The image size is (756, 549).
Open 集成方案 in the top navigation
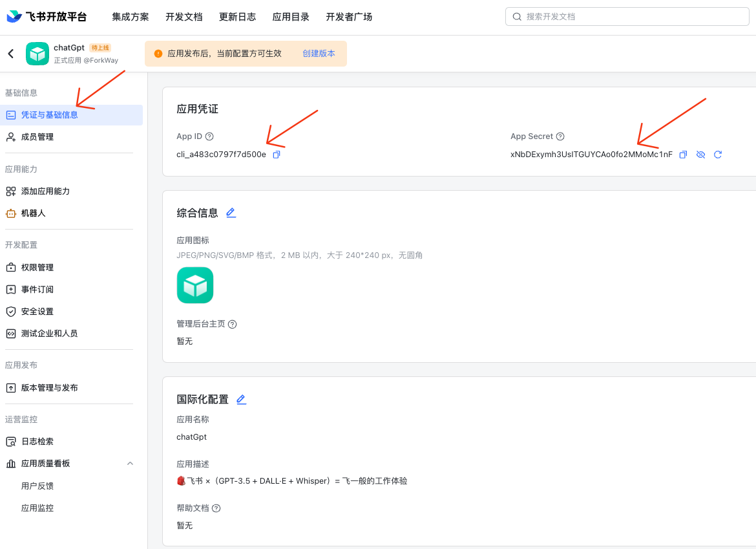[x=130, y=17]
